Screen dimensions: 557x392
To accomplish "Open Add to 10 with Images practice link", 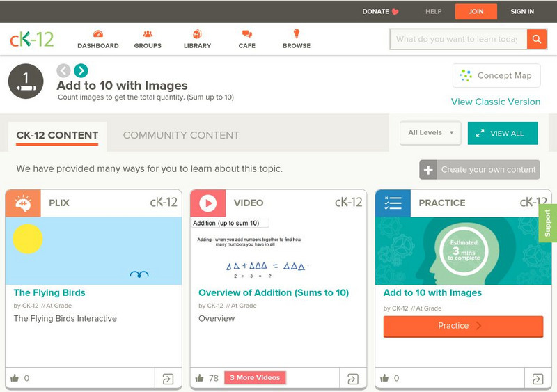I will [x=432, y=293].
